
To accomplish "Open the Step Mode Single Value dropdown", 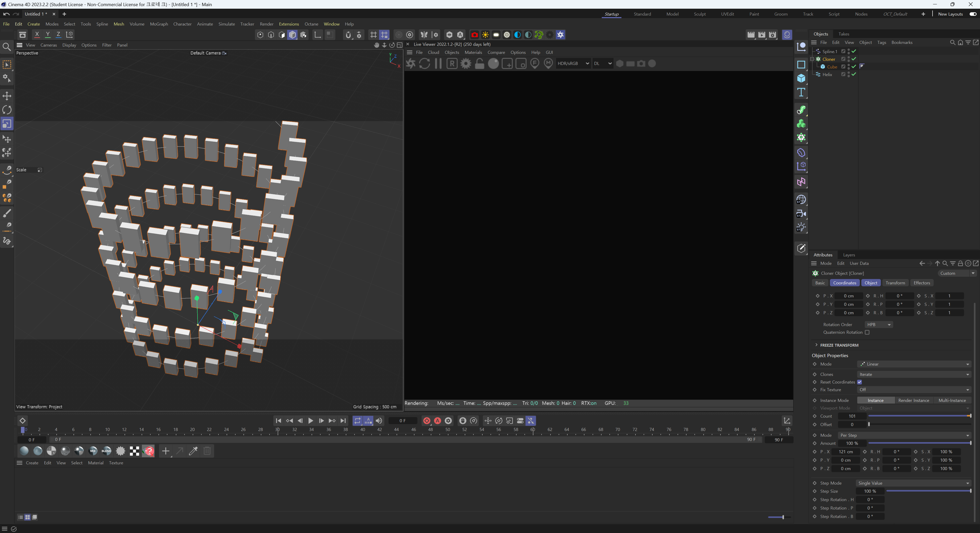I will tap(913, 483).
